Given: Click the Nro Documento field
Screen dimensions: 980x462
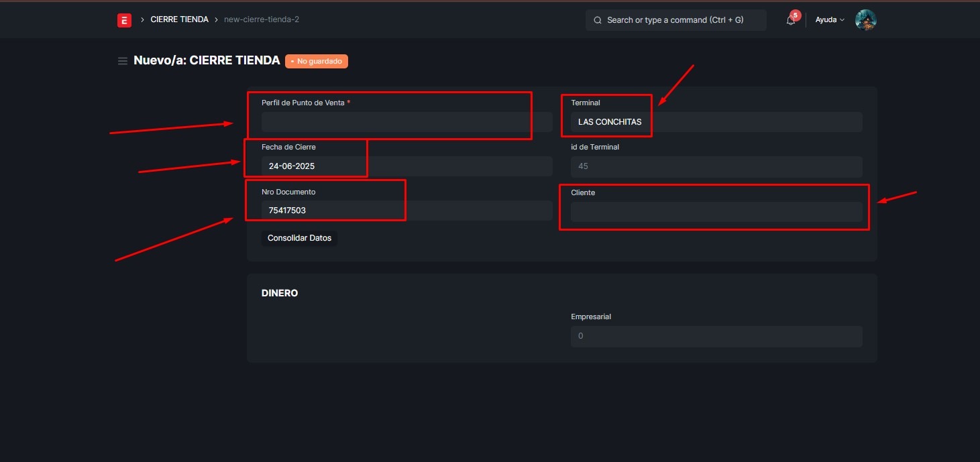Looking at the screenshot, I should [x=406, y=211].
